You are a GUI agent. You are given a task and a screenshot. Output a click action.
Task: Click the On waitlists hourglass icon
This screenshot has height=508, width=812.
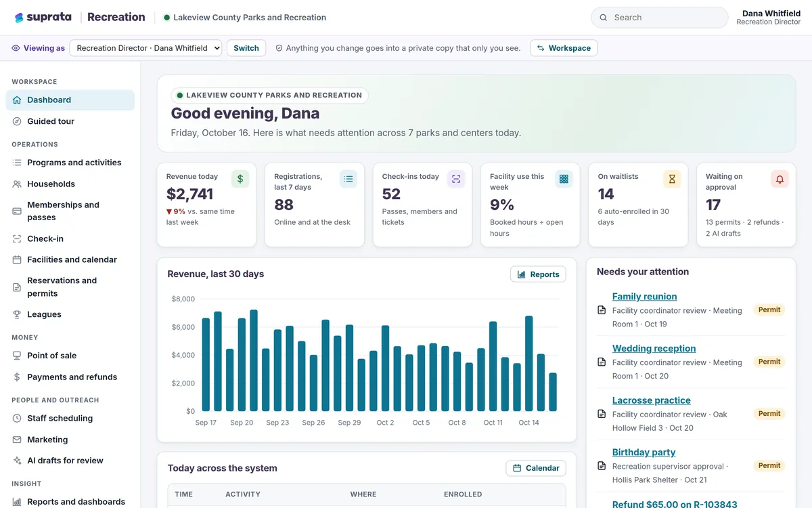[672, 179]
